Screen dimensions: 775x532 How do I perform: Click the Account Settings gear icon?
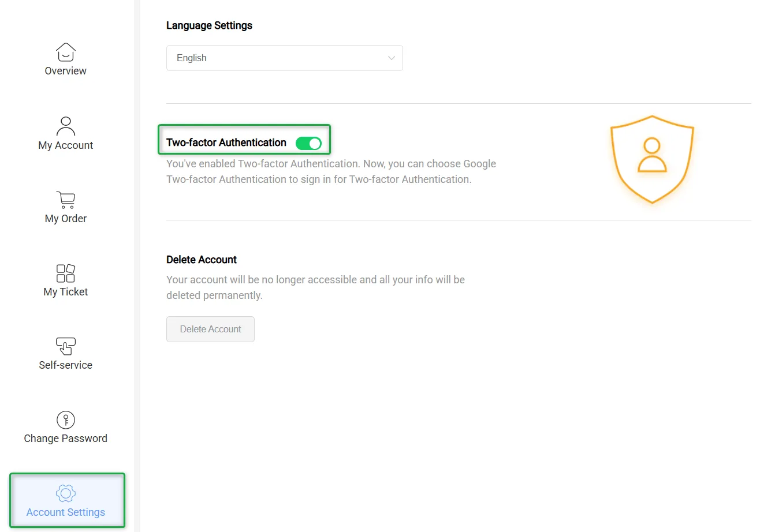point(65,493)
